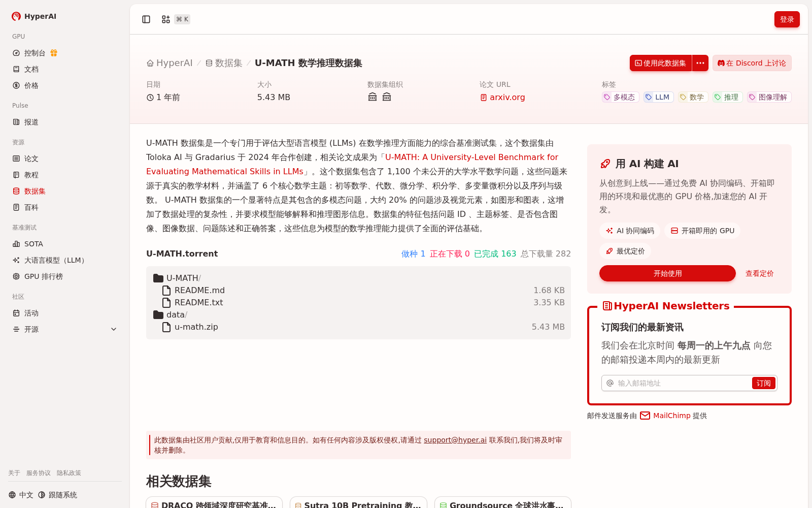Screen dimensions: 812x508
Task: Click 做种 1 seeding count
Action: point(413,253)
